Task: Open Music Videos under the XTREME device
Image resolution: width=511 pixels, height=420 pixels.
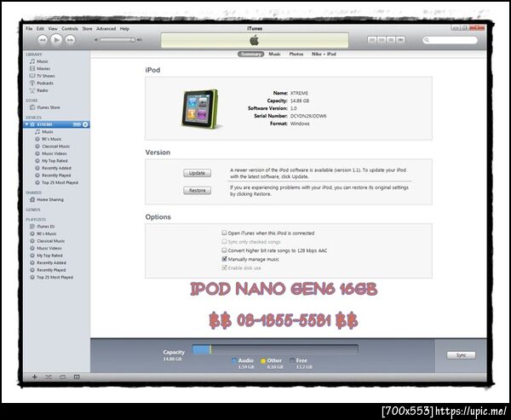Action: coord(55,153)
